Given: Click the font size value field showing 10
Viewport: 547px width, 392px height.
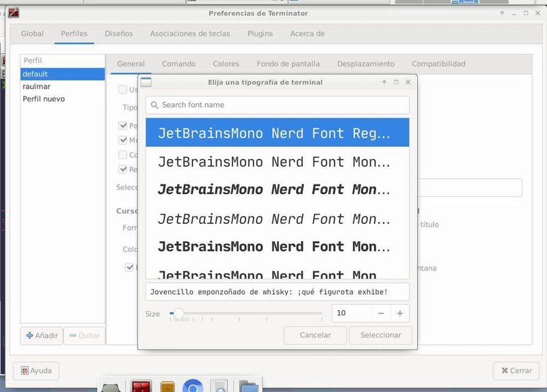Looking at the screenshot, I should [x=351, y=313].
